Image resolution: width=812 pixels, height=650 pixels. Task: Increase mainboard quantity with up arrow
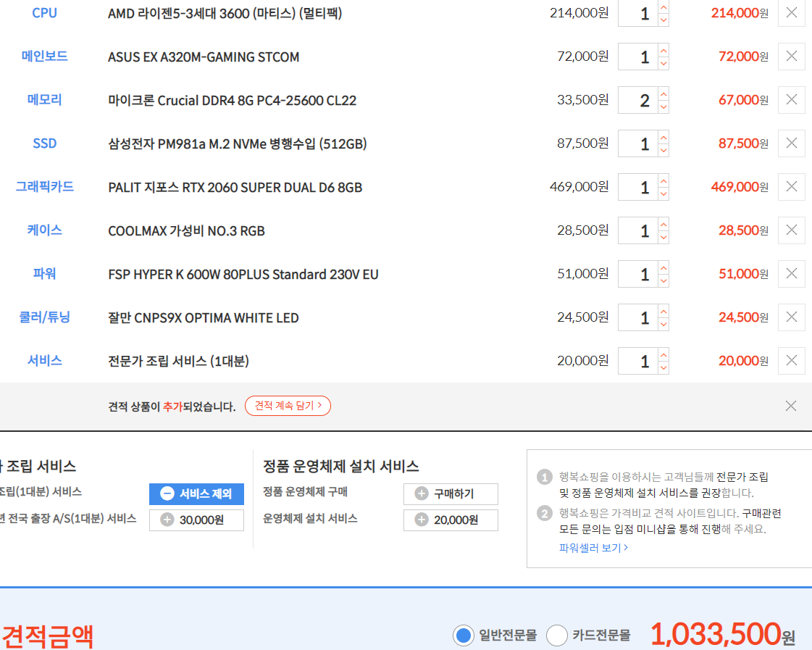(664, 50)
